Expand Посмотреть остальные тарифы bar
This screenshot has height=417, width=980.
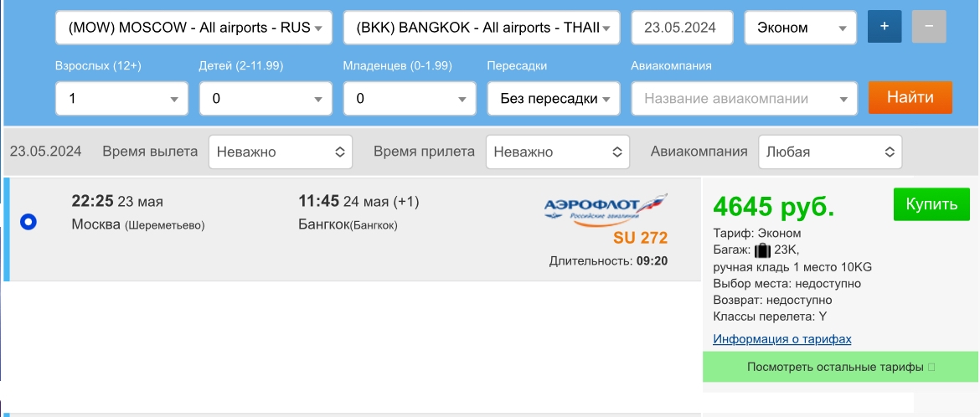(841, 367)
